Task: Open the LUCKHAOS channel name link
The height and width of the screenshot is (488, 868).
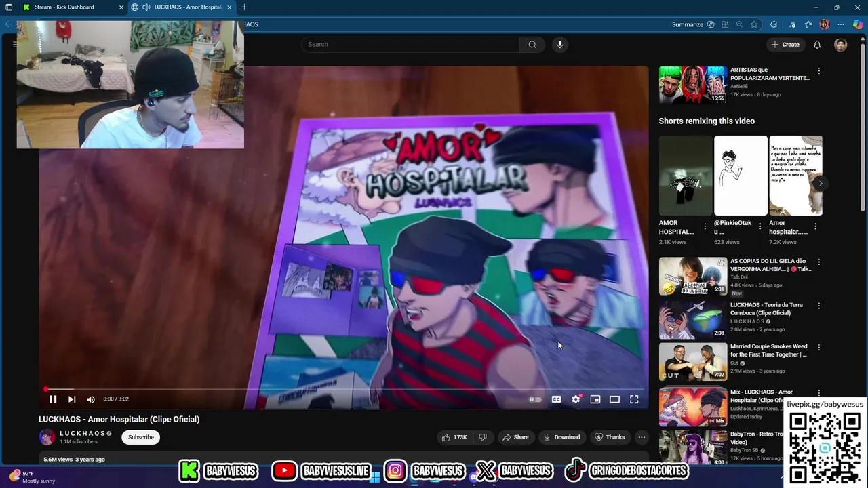Action: pos(83,433)
